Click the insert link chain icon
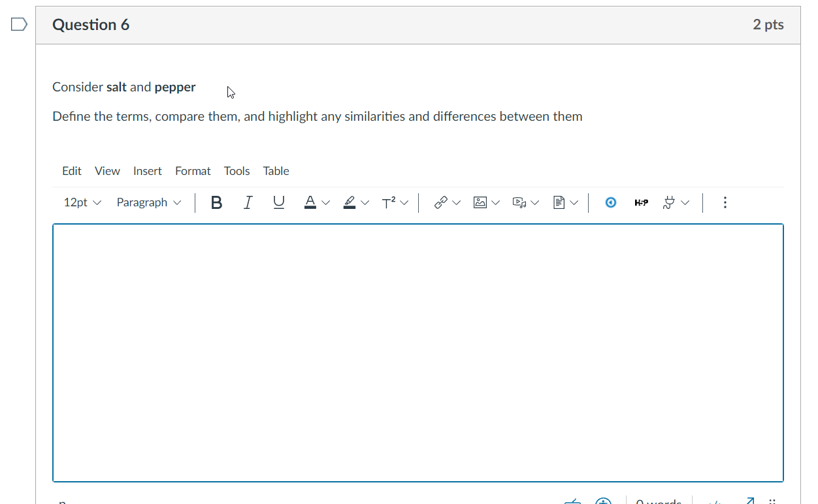Image resolution: width=818 pixels, height=504 pixels. (x=441, y=203)
